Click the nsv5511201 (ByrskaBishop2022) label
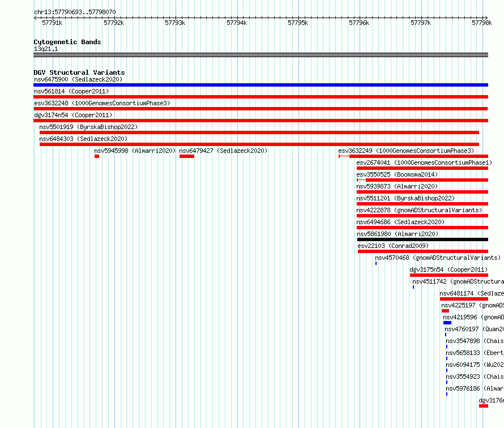The image size is (504, 428). point(405,198)
